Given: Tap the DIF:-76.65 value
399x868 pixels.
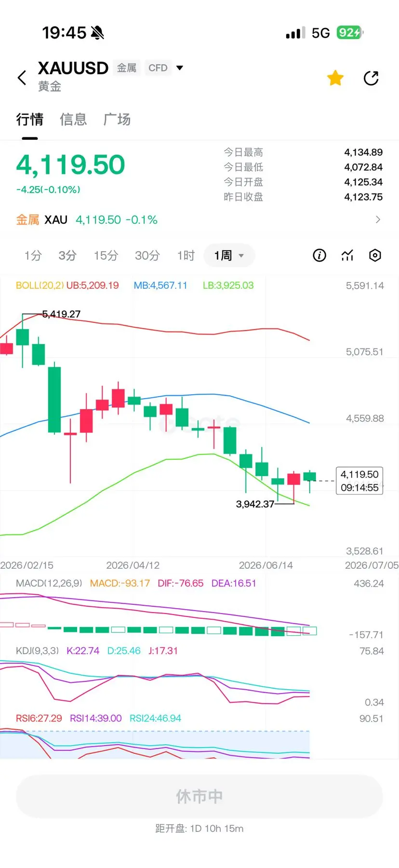Looking at the screenshot, I should (x=181, y=583).
